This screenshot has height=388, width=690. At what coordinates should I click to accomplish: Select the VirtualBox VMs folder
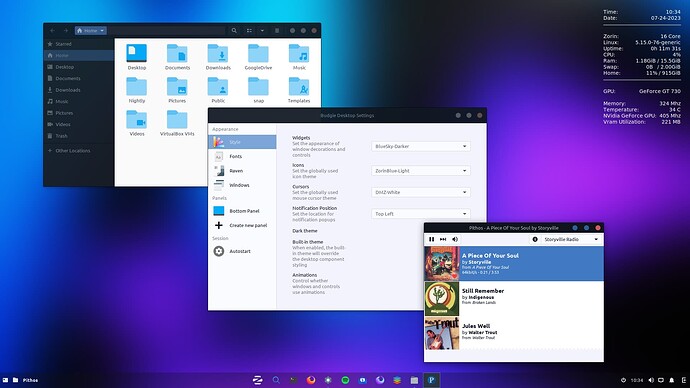point(177,123)
